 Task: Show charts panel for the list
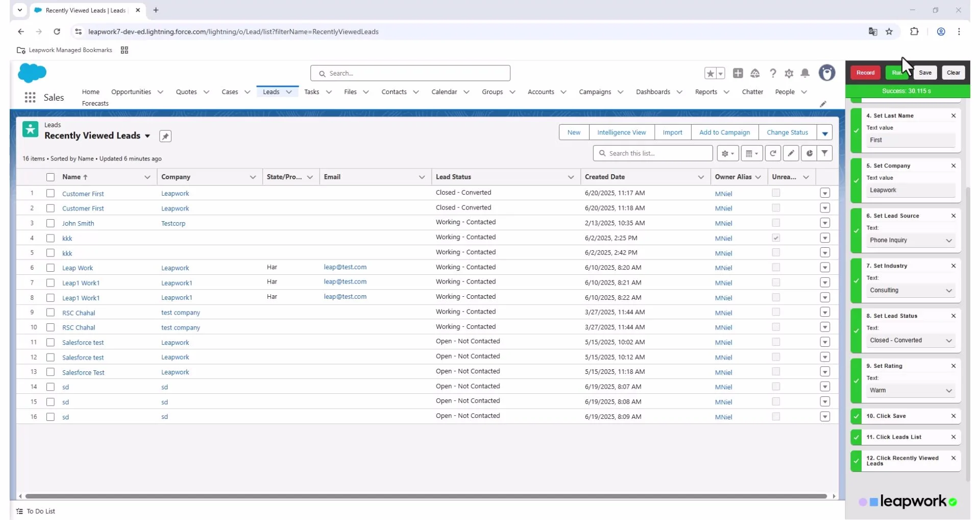pyautogui.click(x=809, y=153)
